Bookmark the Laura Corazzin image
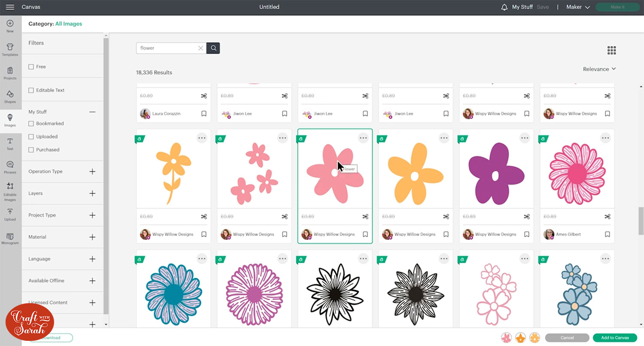Screen dimensions: 644x346 point(204,114)
